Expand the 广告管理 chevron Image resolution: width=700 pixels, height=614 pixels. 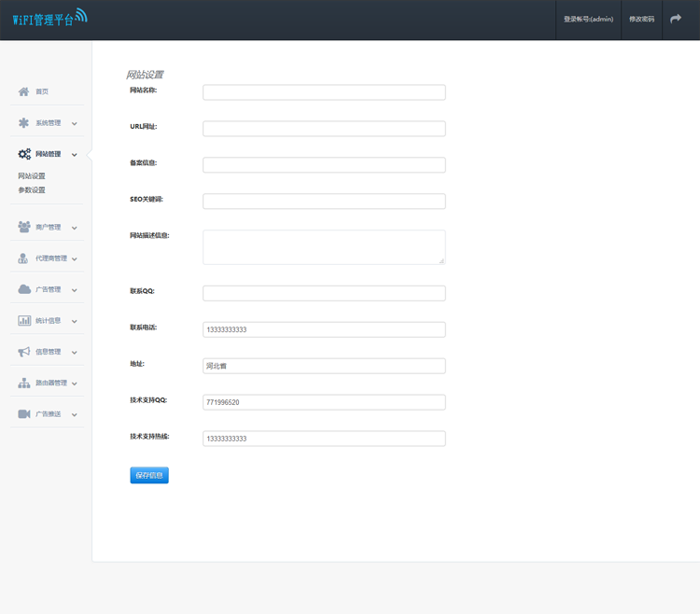pos(75,290)
